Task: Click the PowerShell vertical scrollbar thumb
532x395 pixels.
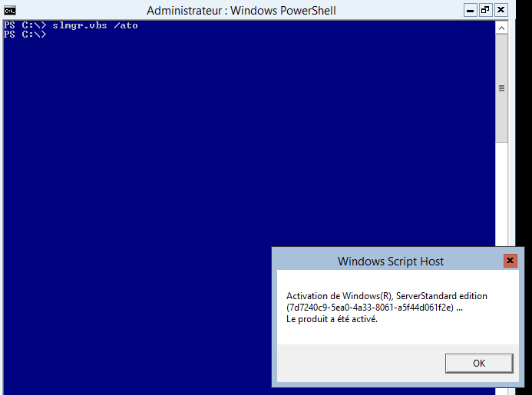Action: (x=501, y=88)
